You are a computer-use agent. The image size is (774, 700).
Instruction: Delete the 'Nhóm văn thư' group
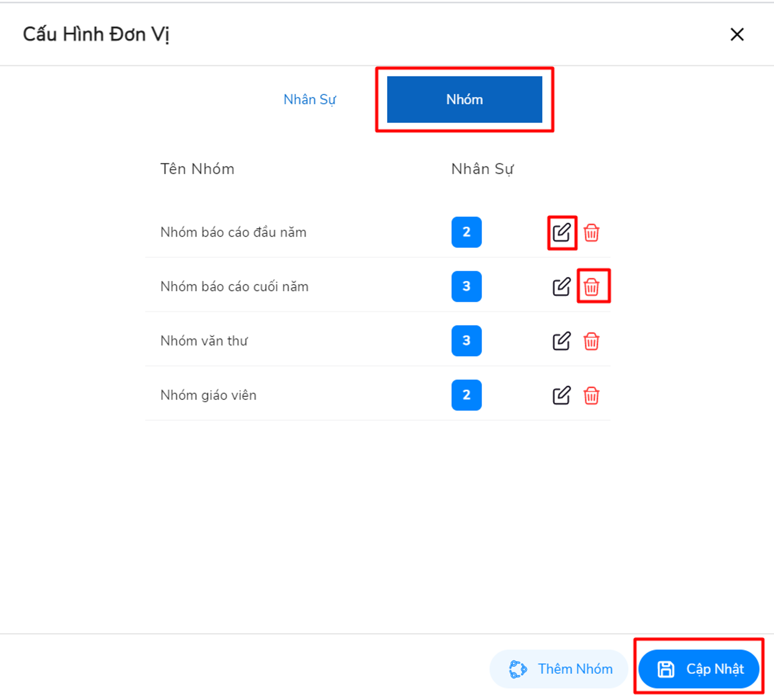(x=591, y=341)
